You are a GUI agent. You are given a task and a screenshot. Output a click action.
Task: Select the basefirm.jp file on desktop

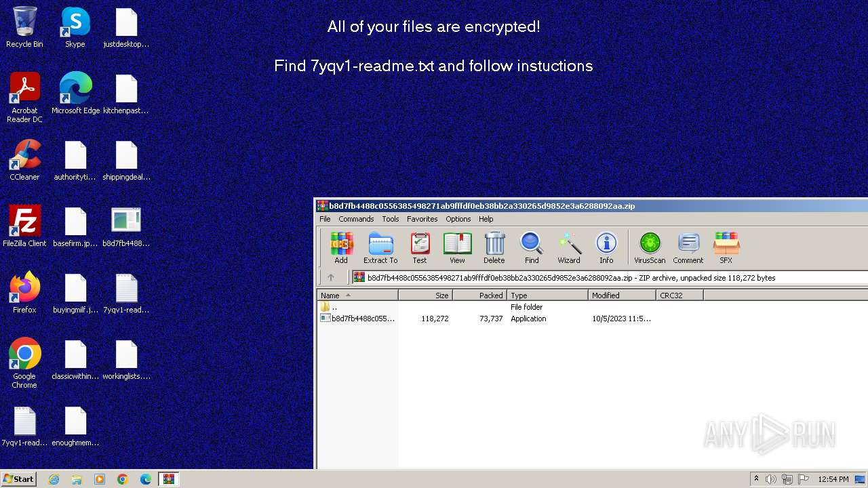pyautogui.click(x=75, y=226)
